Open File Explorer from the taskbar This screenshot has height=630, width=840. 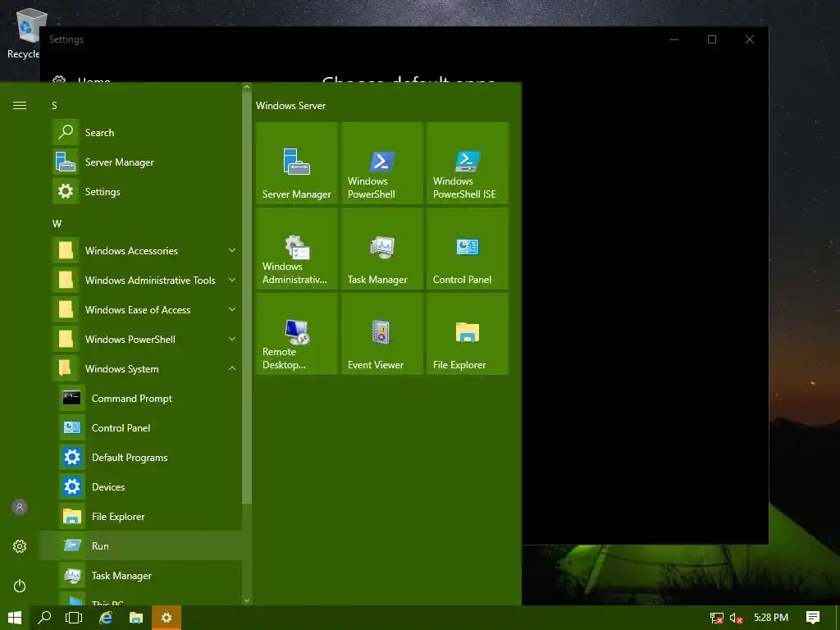[x=136, y=618]
